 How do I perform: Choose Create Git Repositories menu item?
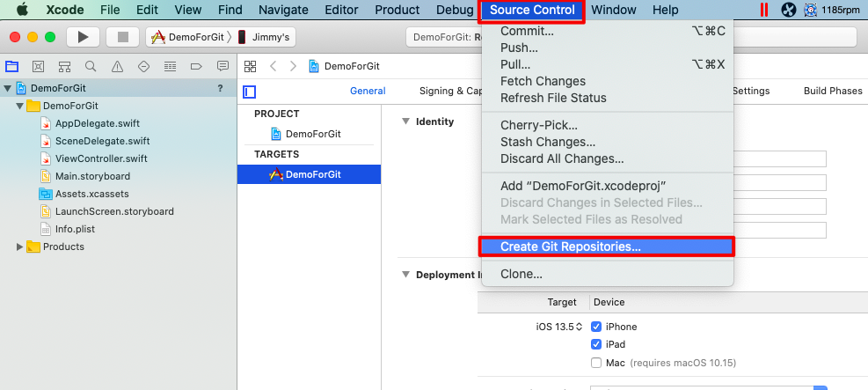608,247
